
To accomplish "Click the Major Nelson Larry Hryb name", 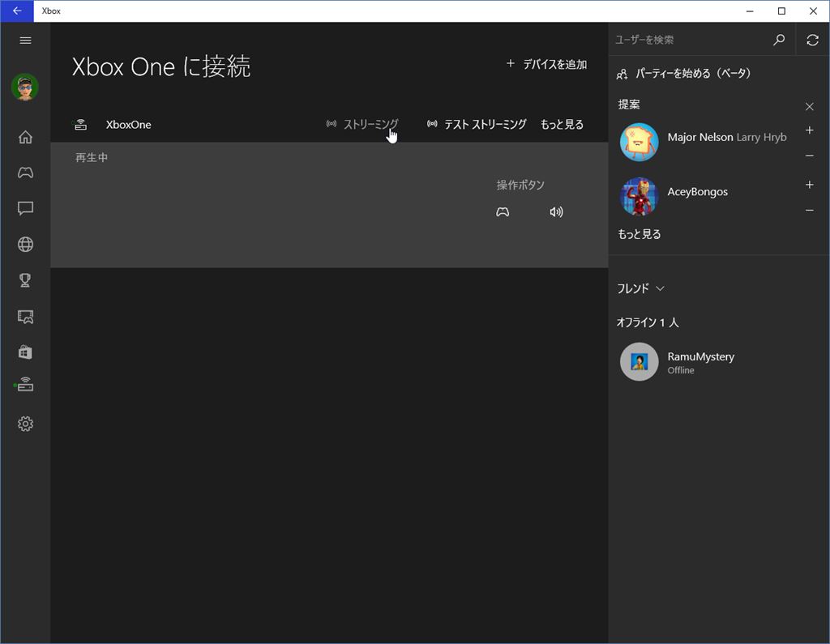I will point(727,138).
